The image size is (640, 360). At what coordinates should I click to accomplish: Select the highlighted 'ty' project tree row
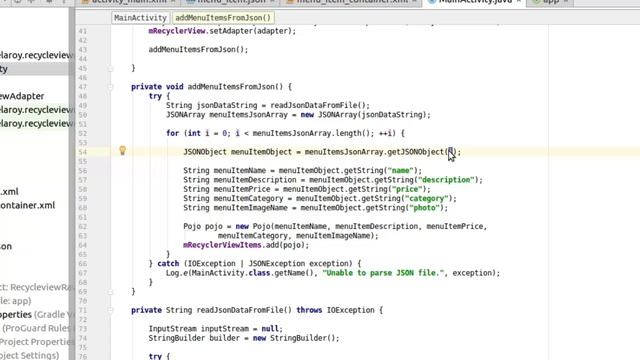tap(34, 69)
